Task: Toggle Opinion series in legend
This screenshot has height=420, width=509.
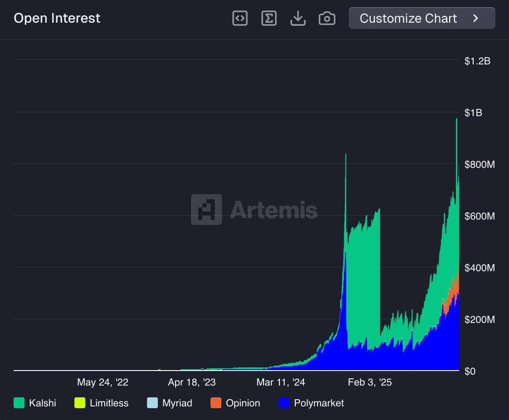Action: click(x=235, y=403)
